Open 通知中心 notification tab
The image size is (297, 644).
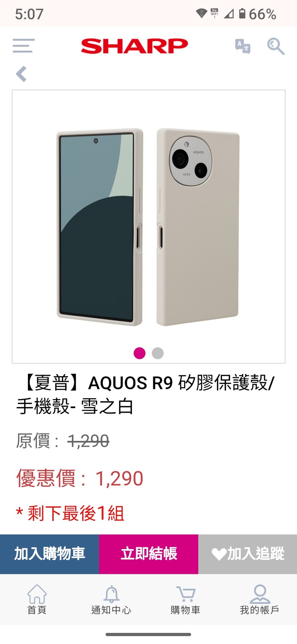pos(111,599)
